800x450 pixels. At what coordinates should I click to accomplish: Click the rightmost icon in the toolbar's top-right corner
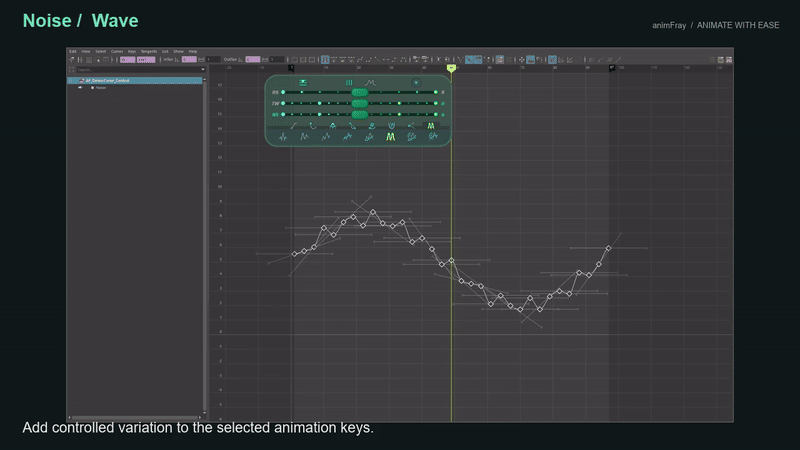(729, 60)
